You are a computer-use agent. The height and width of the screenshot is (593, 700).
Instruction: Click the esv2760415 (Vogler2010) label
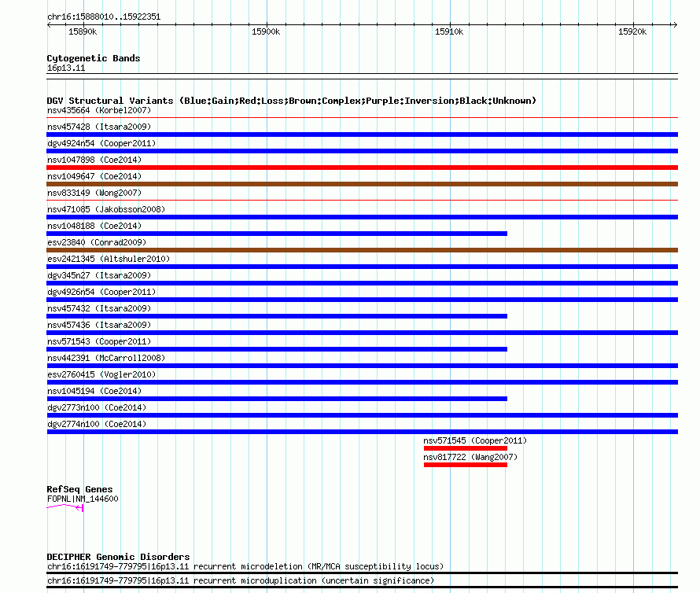point(101,374)
